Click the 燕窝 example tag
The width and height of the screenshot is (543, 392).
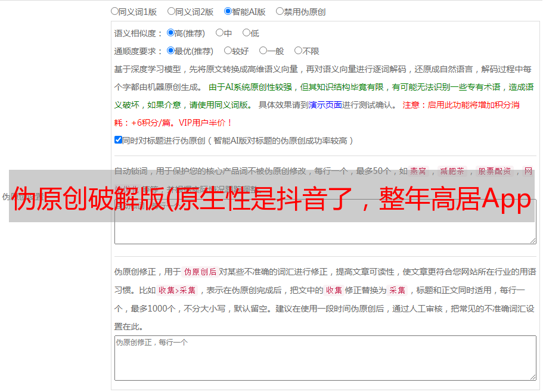pyautogui.click(x=418, y=171)
